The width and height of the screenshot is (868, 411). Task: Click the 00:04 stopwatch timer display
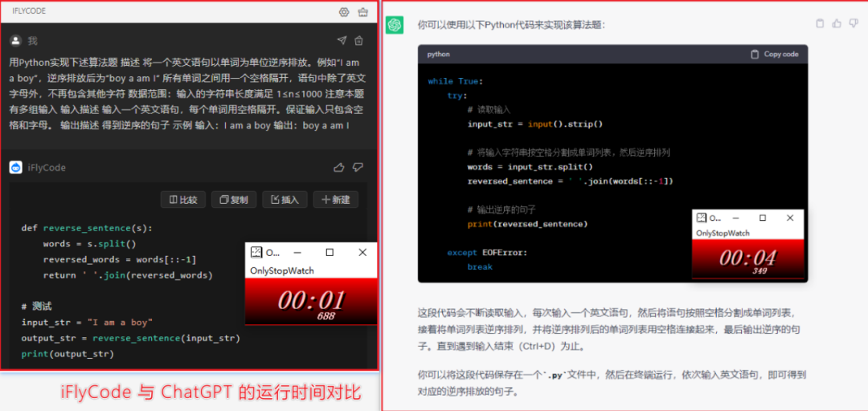[x=747, y=258]
